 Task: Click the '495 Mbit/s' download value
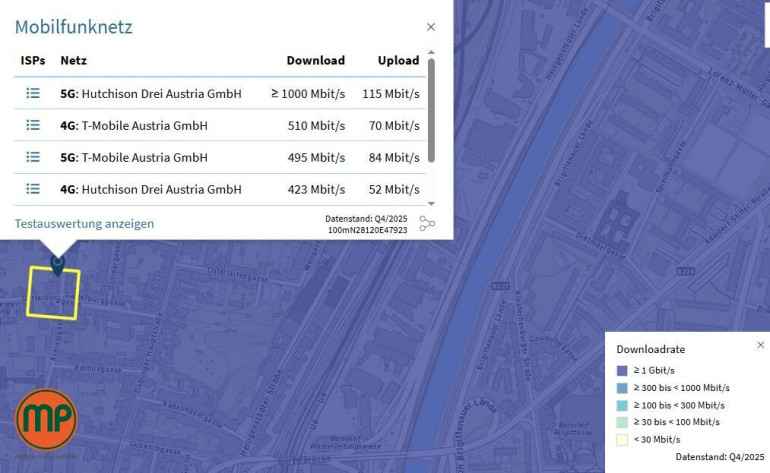[x=316, y=157]
